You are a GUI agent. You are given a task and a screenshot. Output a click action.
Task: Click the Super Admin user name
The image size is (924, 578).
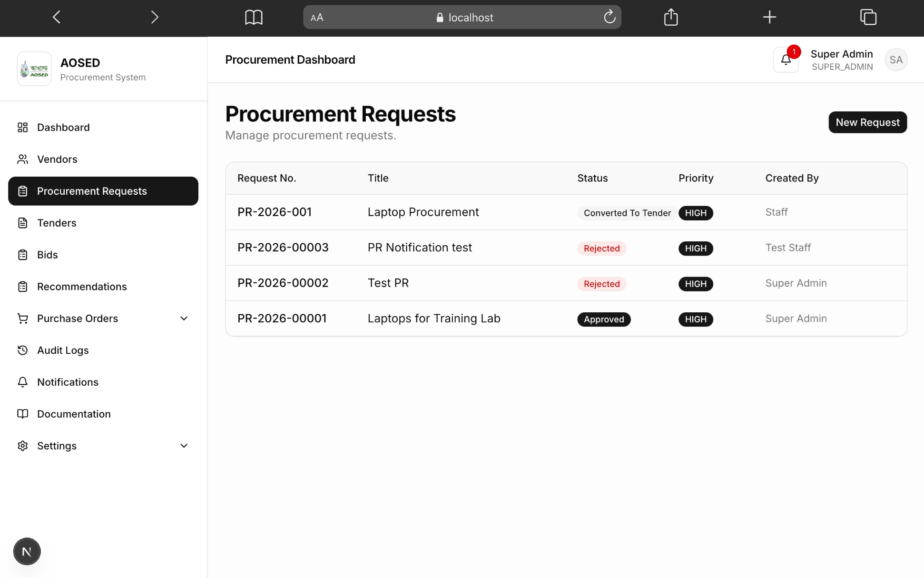click(841, 54)
